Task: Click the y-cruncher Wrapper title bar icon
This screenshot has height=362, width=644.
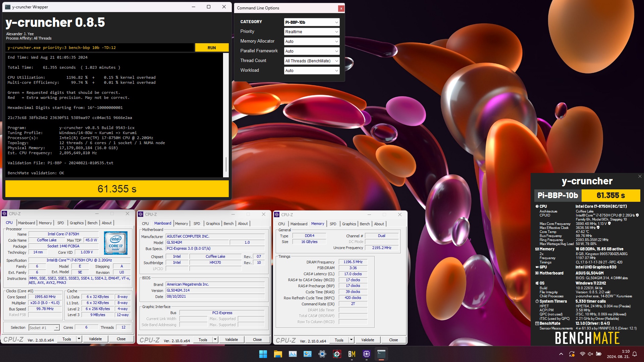Action: pyautogui.click(x=7, y=7)
